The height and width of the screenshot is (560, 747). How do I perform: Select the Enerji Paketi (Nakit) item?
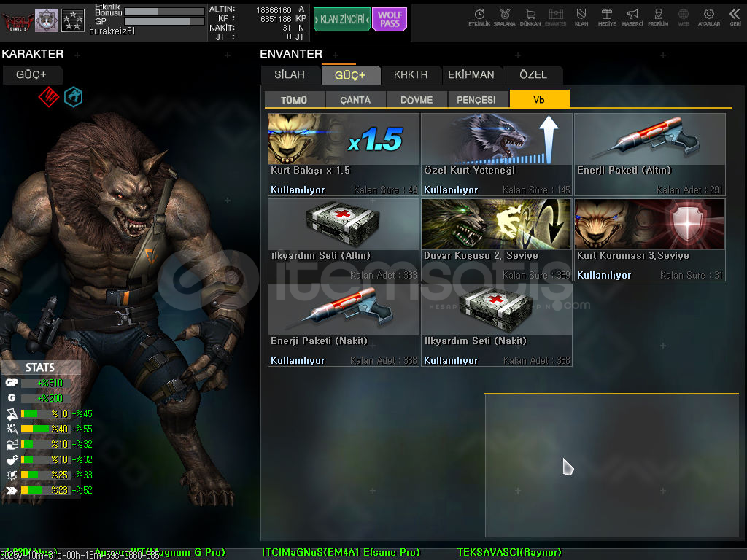coord(344,325)
